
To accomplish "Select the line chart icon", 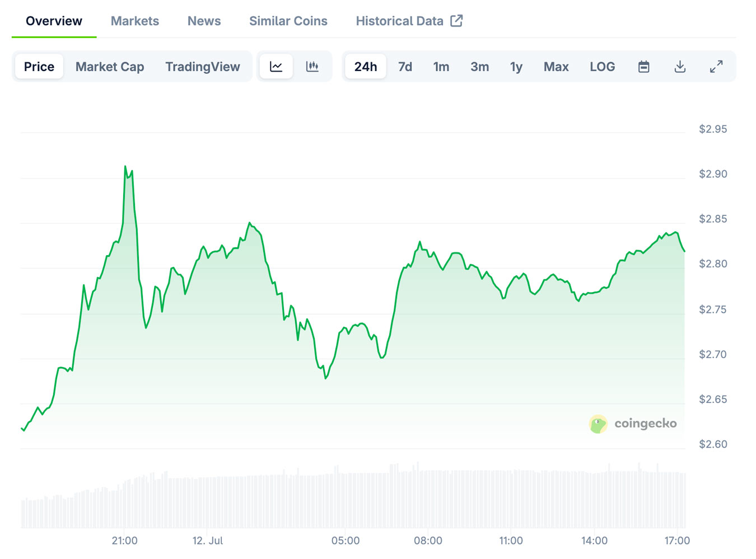I will point(276,66).
